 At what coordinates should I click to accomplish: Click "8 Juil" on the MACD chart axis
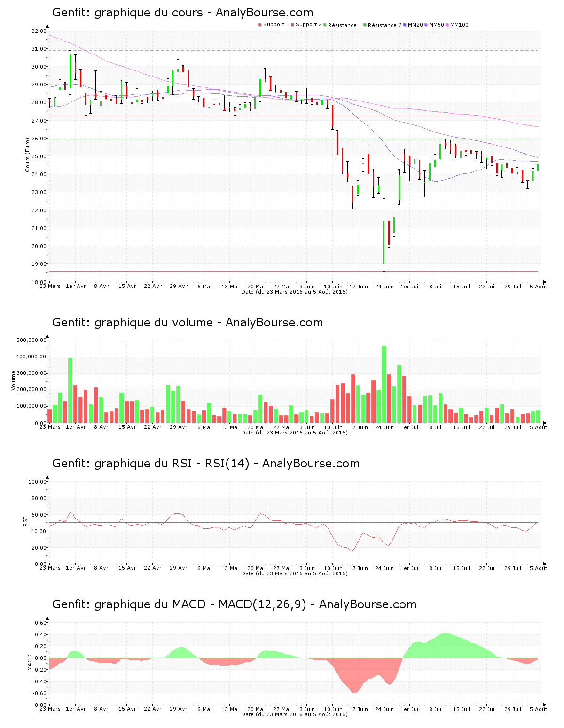coord(436,709)
